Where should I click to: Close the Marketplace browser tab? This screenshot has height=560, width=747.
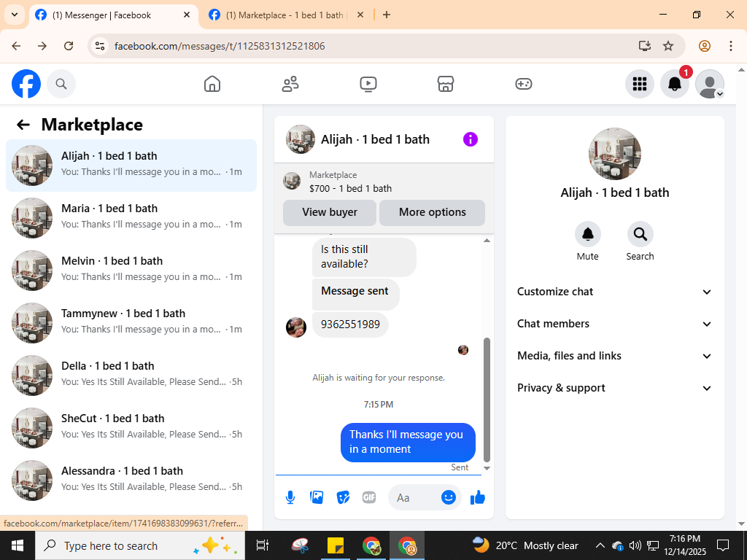(360, 15)
